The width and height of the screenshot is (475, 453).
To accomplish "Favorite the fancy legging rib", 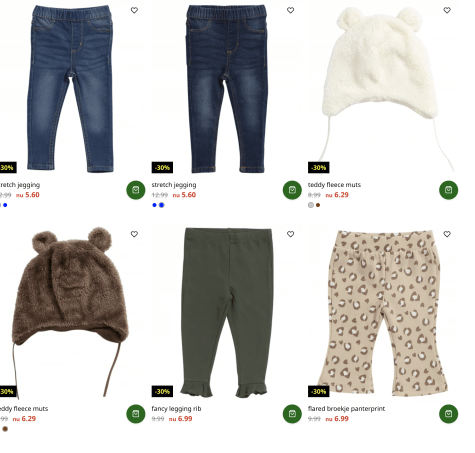I will [x=290, y=234].
